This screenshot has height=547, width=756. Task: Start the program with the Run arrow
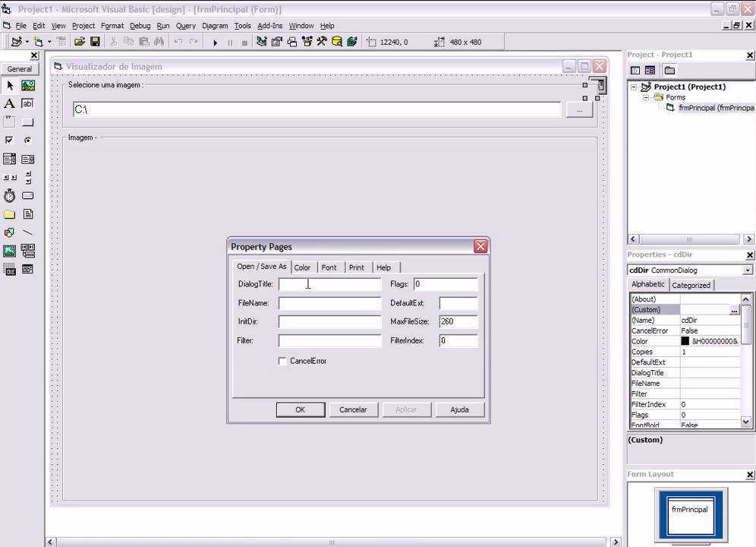[x=215, y=43]
